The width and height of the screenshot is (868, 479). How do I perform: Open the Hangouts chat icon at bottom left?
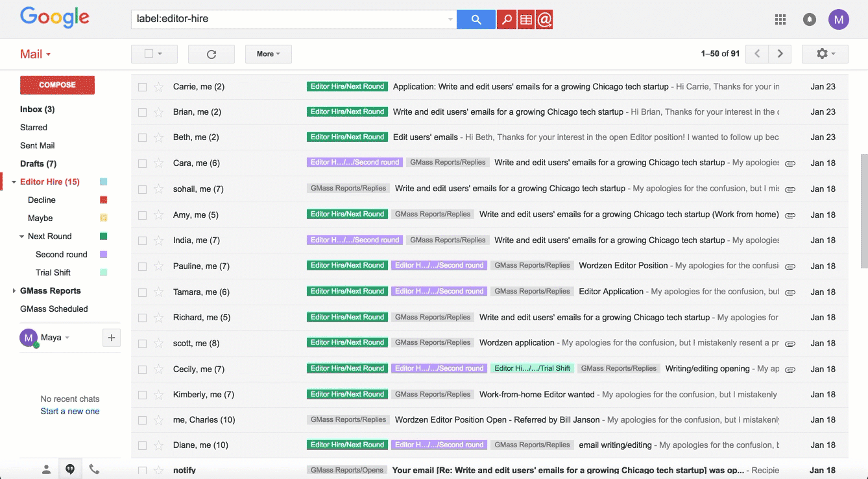pyautogui.click(x=70, y=468)
